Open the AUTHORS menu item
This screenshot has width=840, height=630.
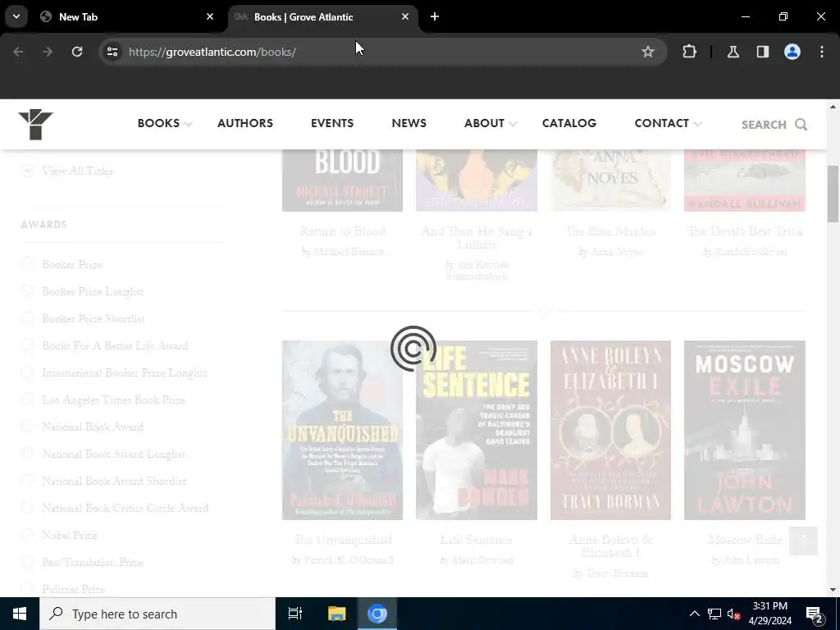(x=244, y=123)
